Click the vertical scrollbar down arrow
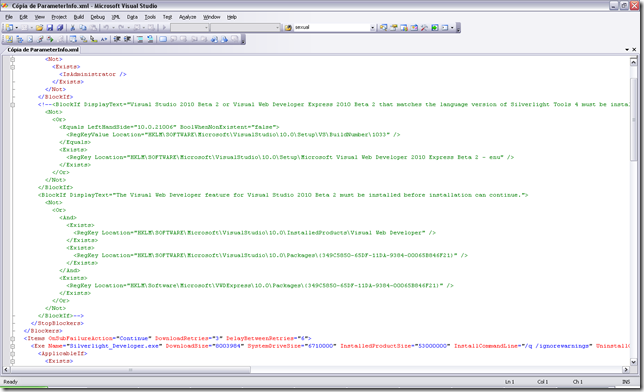This screenshot has height=392, width=644. click(x=633, y=362)
